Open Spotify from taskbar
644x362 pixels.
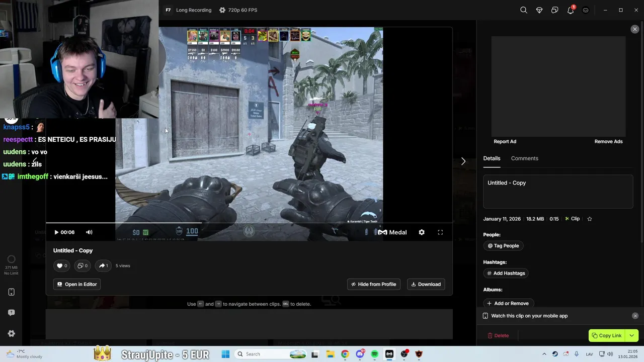pos(374,354)
